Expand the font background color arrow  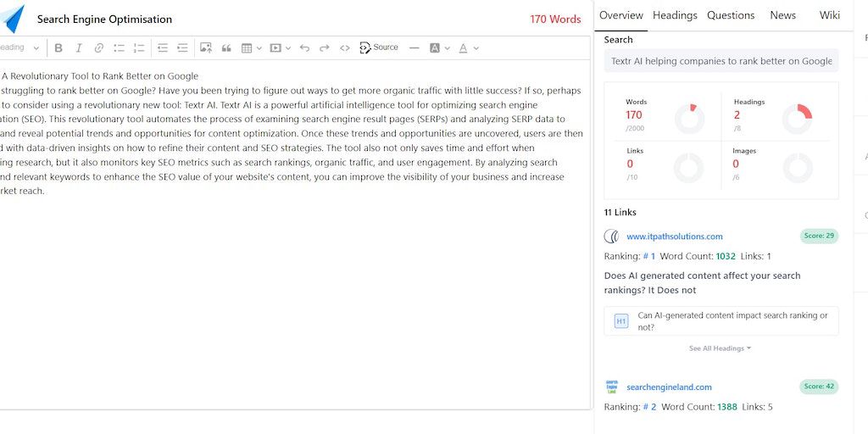[448, 48]
